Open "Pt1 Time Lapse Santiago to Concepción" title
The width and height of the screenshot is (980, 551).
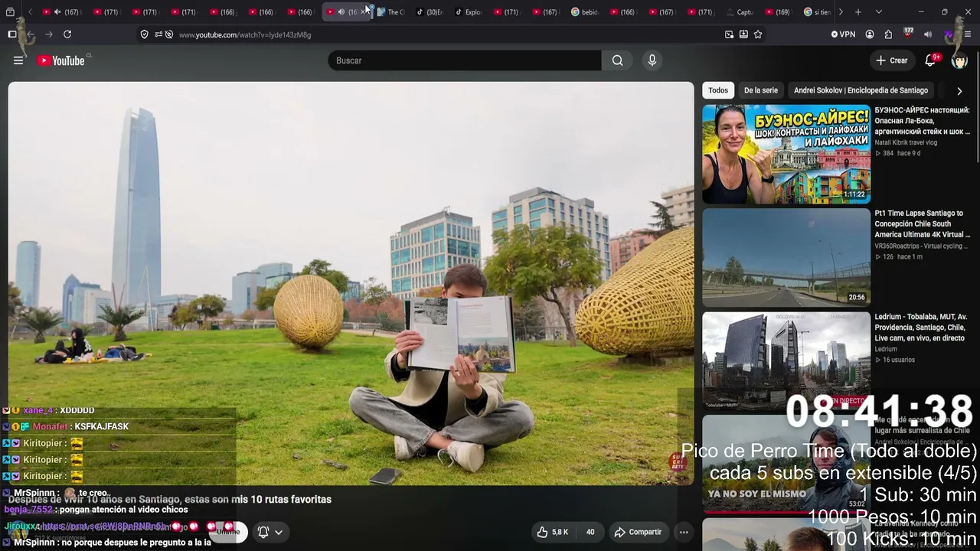(923, 224)
